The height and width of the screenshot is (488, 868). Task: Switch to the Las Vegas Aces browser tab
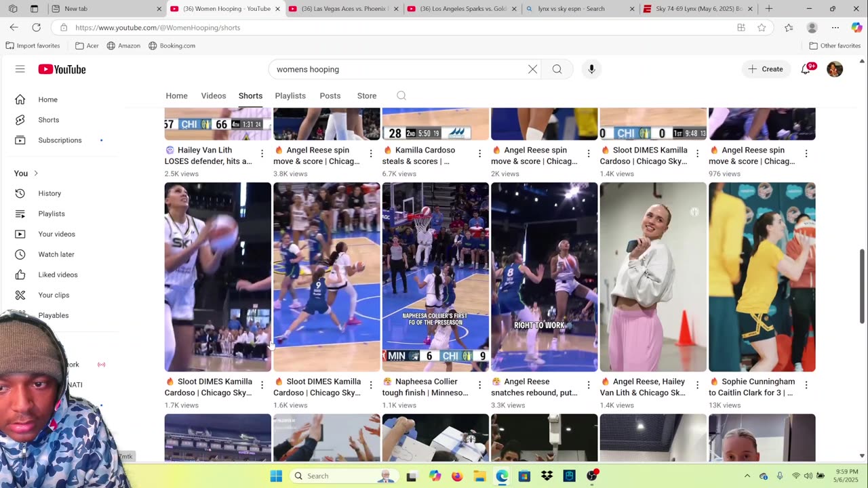(344, 9)
